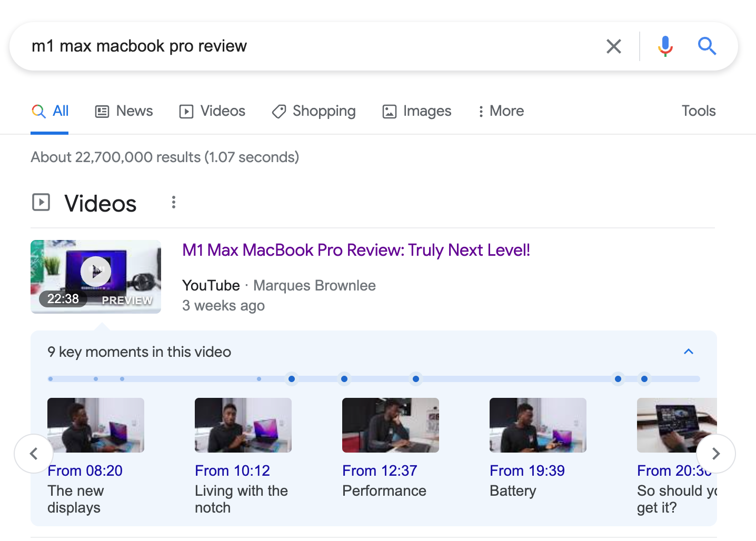756x541 pixels.
Task: Jump to 'From 19:39' timestamp link
Action: coord(527,470)
